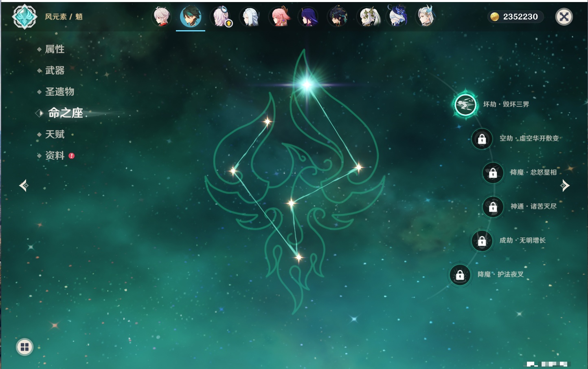Click the Mora coin icon
588x369 pixels.
coord(494,17)
